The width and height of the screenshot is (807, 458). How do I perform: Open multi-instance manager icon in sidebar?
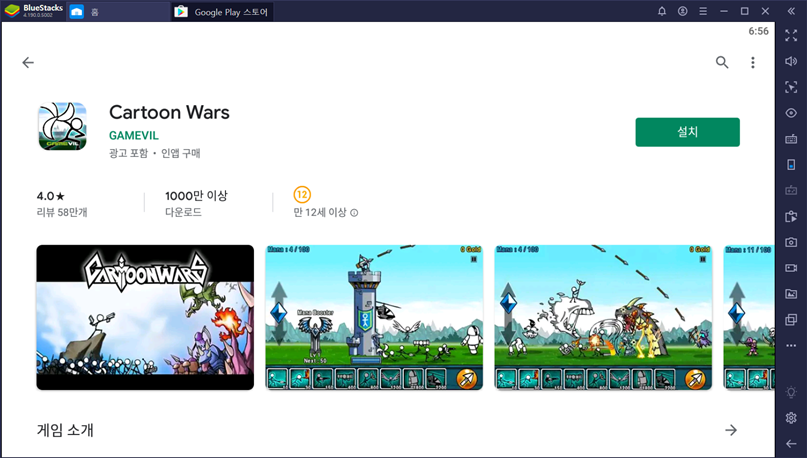[791, 320]
